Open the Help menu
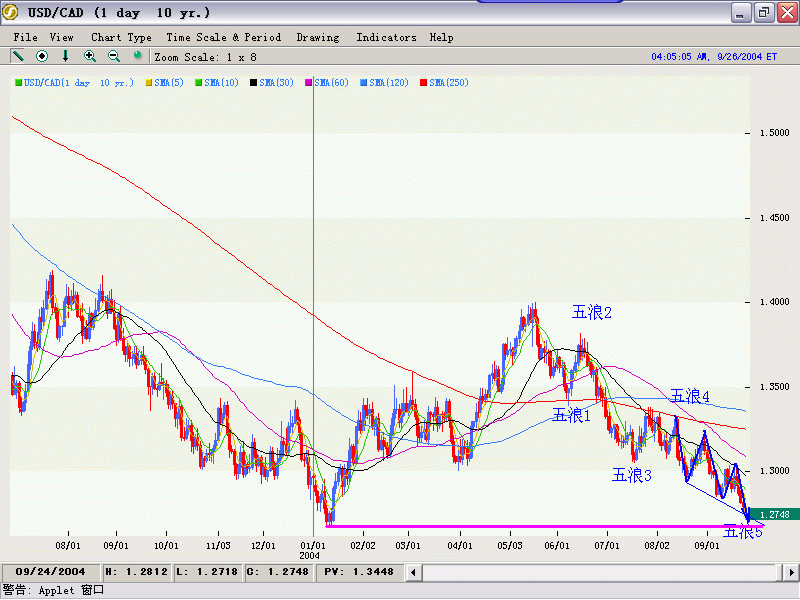 441,37
